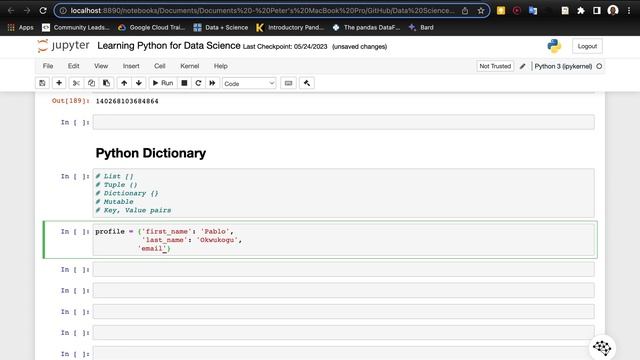Click the comment cell with '# List []'

click(x=343, y=193)
